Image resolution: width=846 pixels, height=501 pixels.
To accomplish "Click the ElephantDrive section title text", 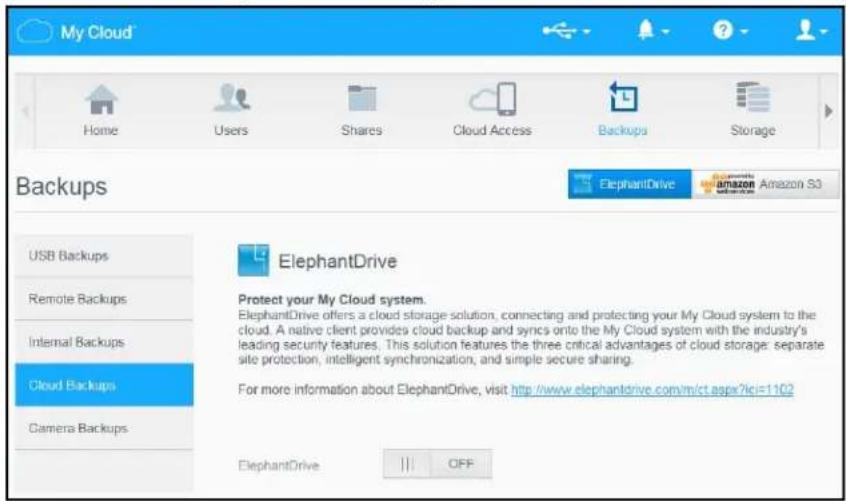I will [x=338, y=262].
